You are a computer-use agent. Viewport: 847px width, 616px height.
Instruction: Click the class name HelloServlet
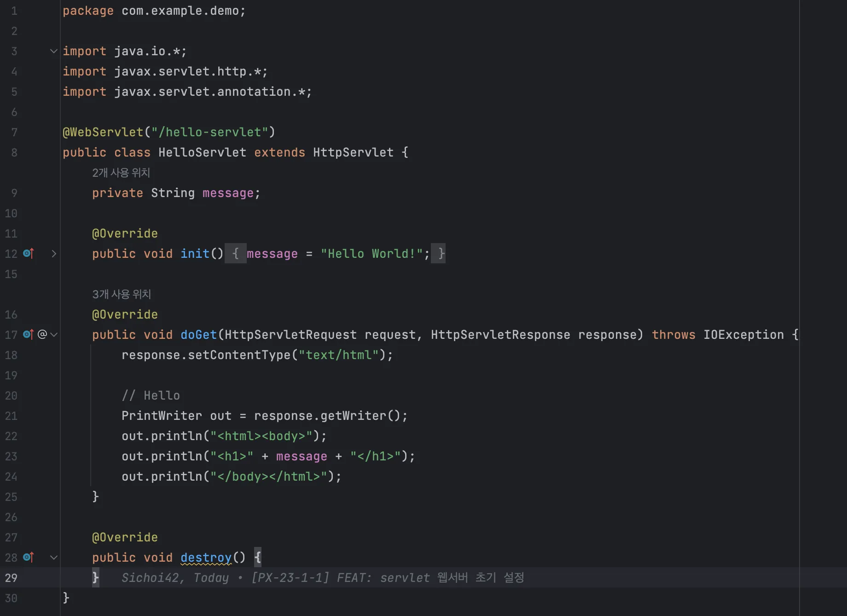[x=203, y=152]
